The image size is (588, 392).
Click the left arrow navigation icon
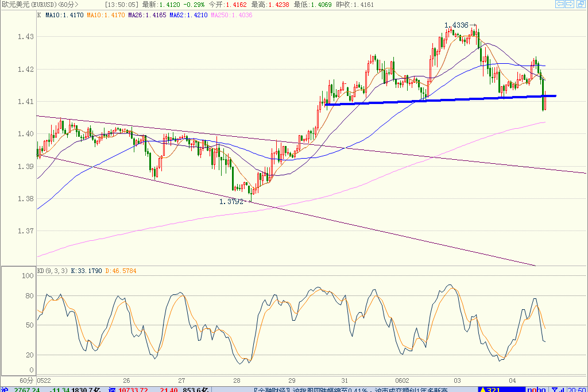tap(559, 4)
